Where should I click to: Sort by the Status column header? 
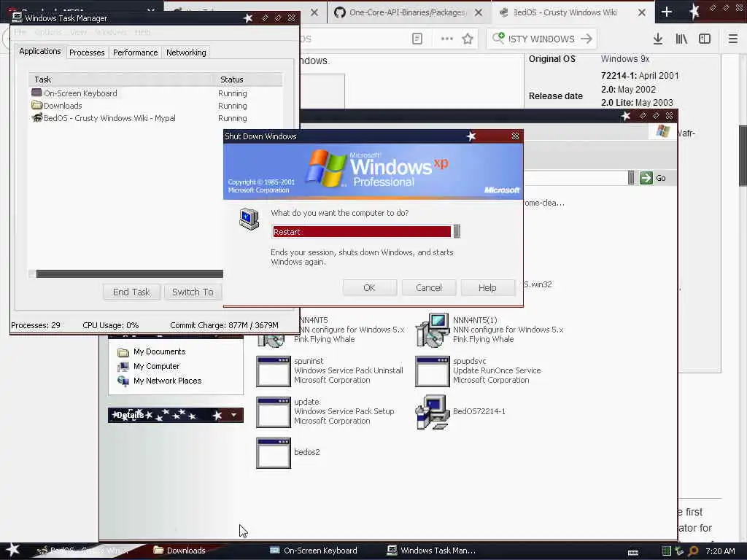pyautogui.click(x=248, y=79)
